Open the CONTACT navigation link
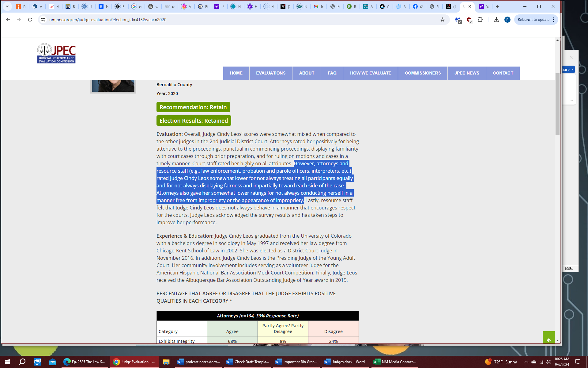This screenshot has height=368, width=588. 503,73
